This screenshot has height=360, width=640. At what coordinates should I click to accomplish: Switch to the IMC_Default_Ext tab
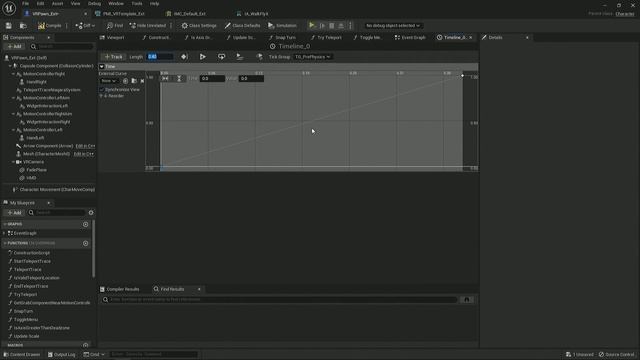189,13
